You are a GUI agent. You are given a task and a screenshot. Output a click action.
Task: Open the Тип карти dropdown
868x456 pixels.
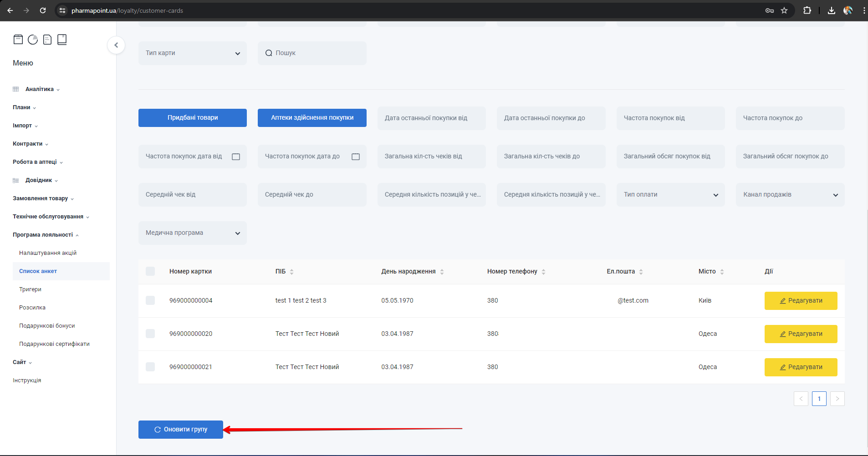coord(193,53)
